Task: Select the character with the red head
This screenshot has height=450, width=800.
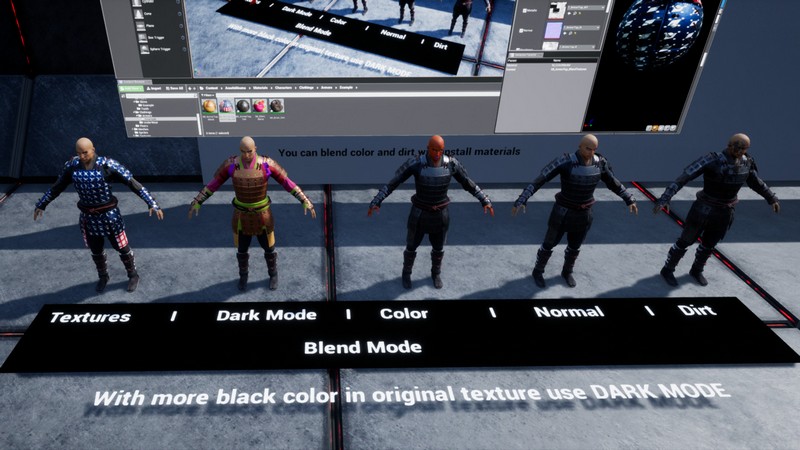Action: 432,200
